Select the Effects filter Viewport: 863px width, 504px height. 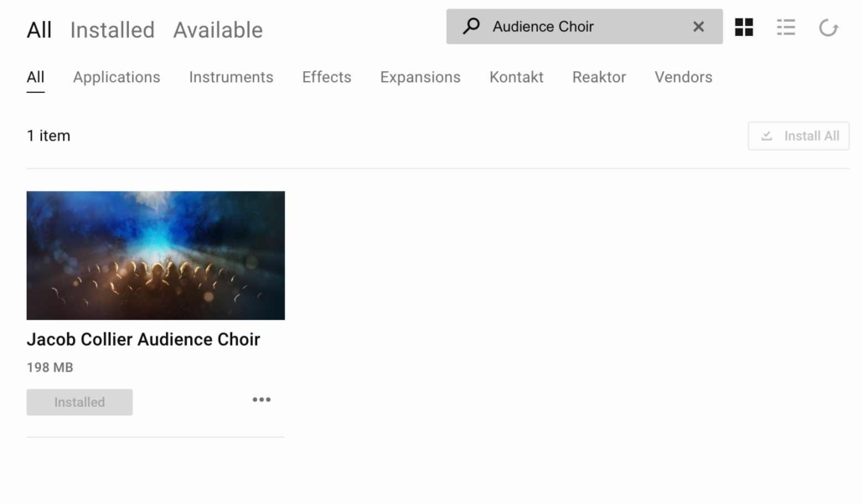pyautogui.click(x=326, y=77)
